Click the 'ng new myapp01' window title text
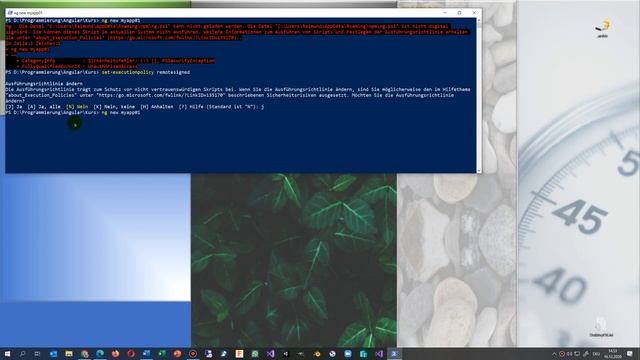Screen dimensions: 640x360 (x=28, y=13)
